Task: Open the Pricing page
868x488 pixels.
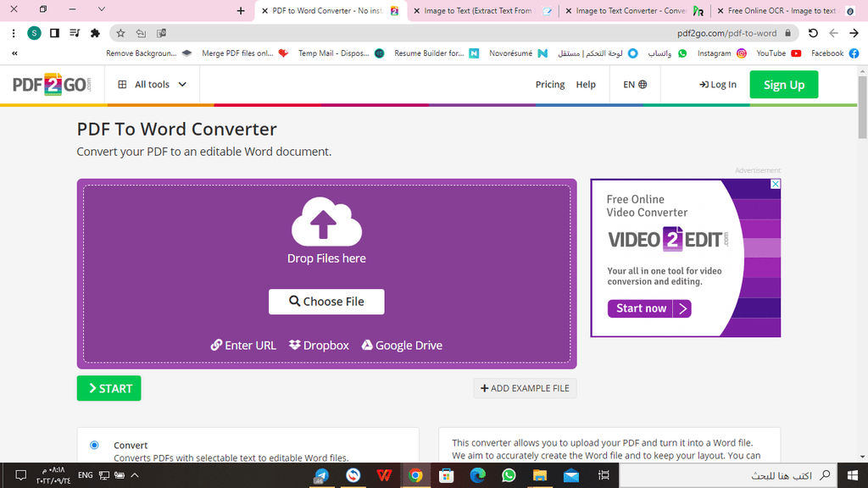Action: [549, 85]
